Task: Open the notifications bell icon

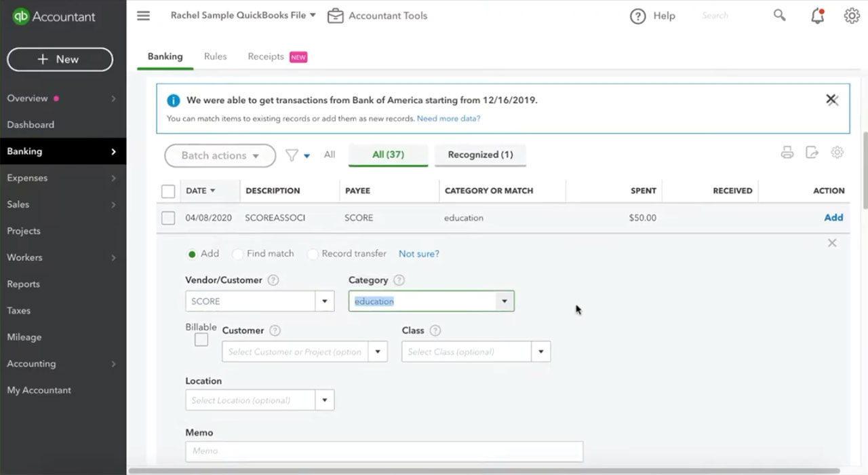Action: [x=818, y=16]
